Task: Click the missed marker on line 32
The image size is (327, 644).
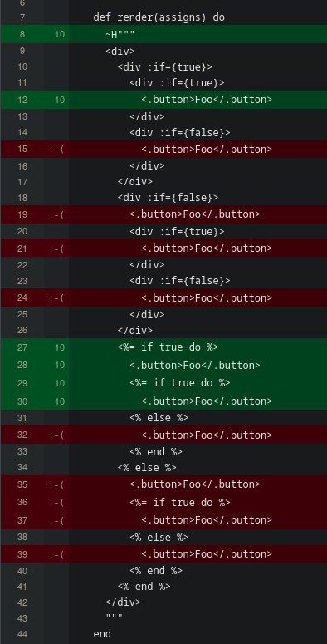Action: tap(56, 435)
